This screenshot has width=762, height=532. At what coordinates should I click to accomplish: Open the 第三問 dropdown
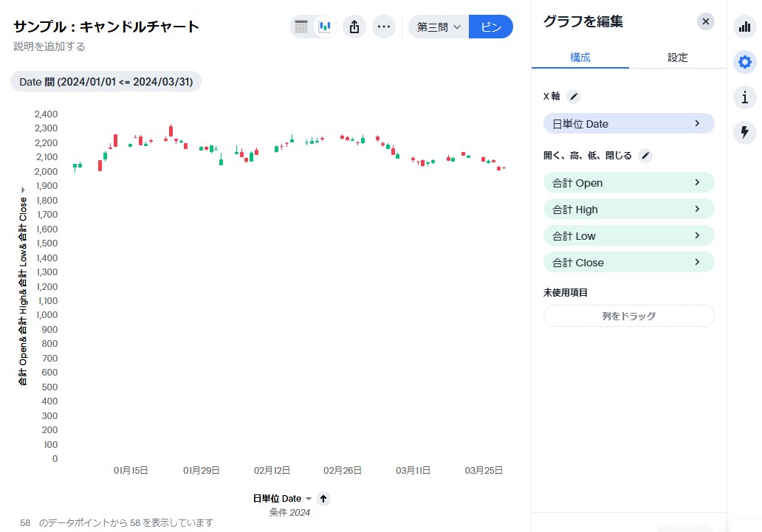(439, 27)
